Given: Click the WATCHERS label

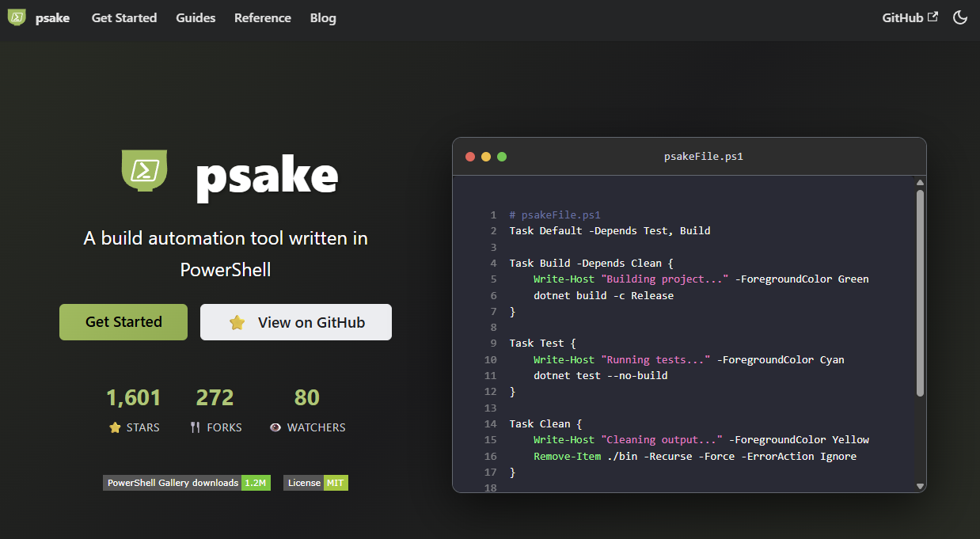Looking at the screenshot, I should [317, 427].
